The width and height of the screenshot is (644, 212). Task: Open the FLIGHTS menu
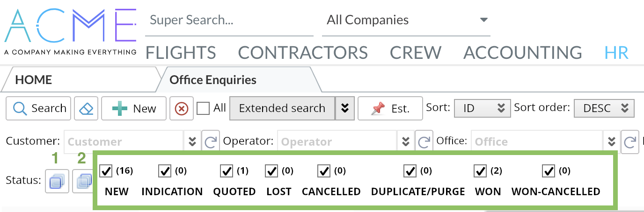click(x=181, y=53)
